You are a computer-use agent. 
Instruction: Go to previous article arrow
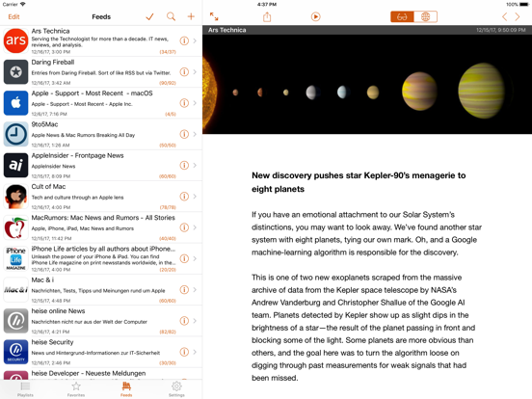coord(504,16)
